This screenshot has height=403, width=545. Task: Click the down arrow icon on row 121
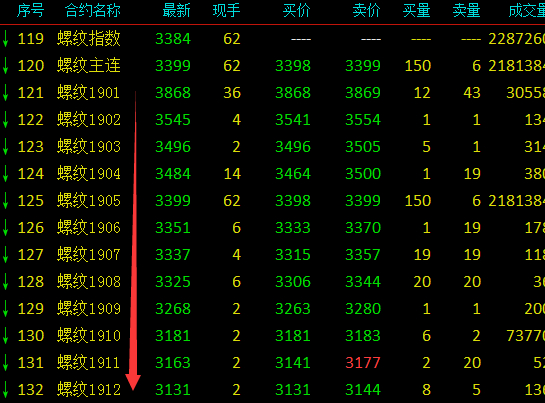tap(5, 93)
